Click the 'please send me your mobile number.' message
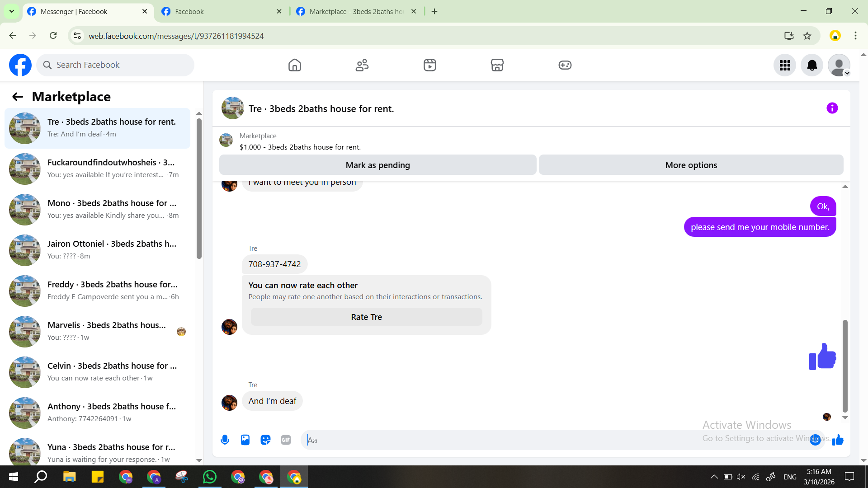This screenshot has height=488, width=868. pyautogui.click(x=760, y=227)
